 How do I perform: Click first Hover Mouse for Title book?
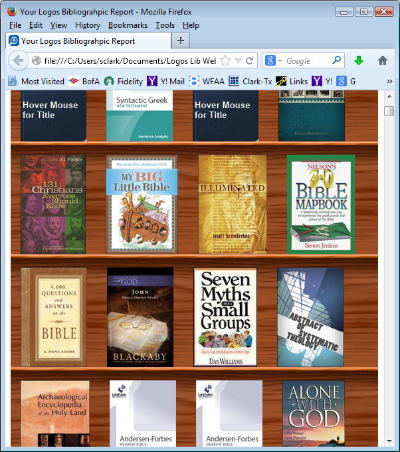click(53, 116)
